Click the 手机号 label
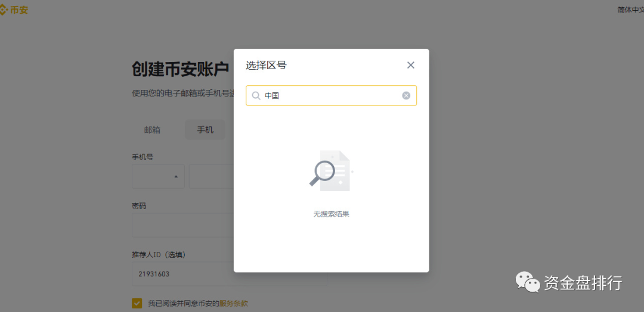 point(143,157)
